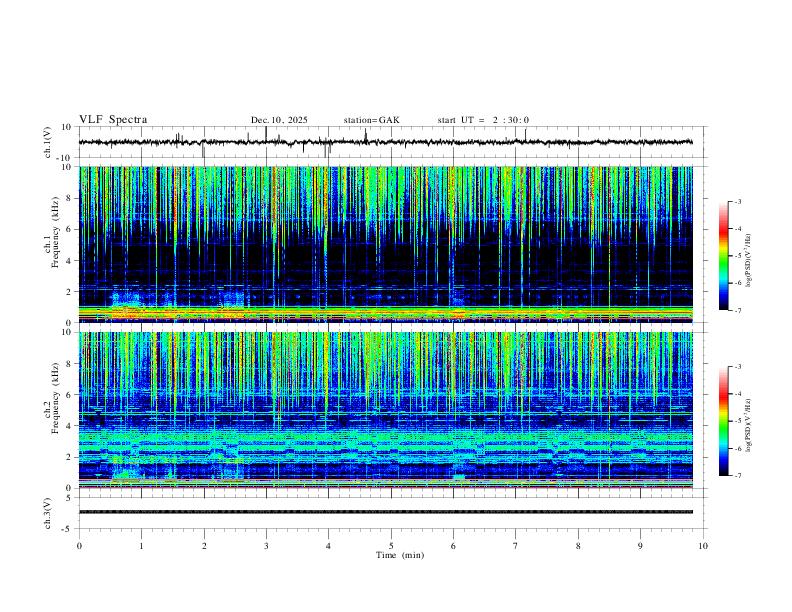
Task: Click the "-3" tick on ch.1 colorbar
Action: (x=737, y=201)
